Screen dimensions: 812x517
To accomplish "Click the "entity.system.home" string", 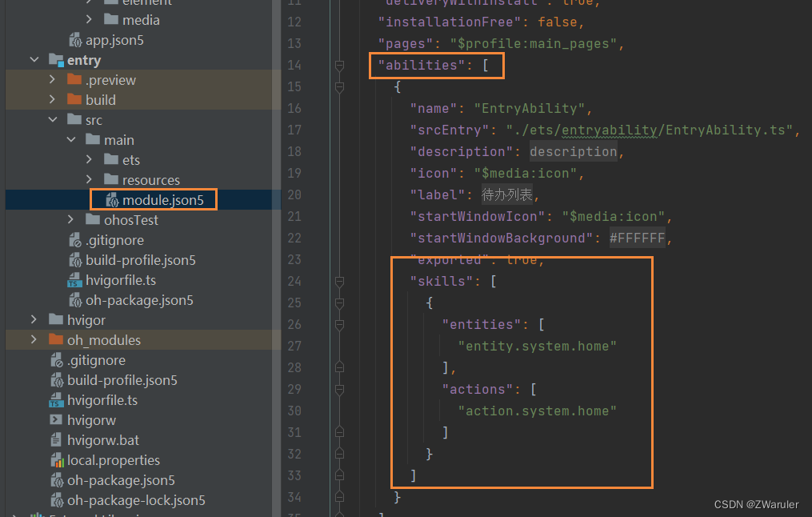I will (537, 346).
